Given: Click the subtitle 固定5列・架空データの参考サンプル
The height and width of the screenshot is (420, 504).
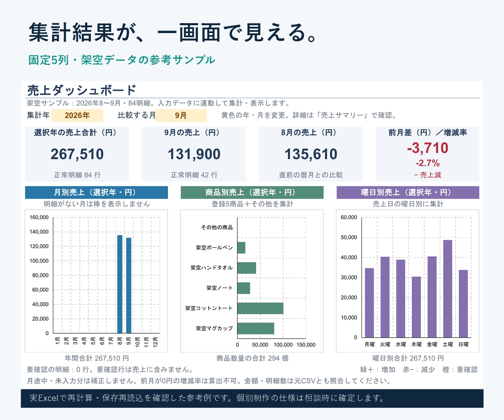Looking at the screenshot, I should click(x=122, y=60).
